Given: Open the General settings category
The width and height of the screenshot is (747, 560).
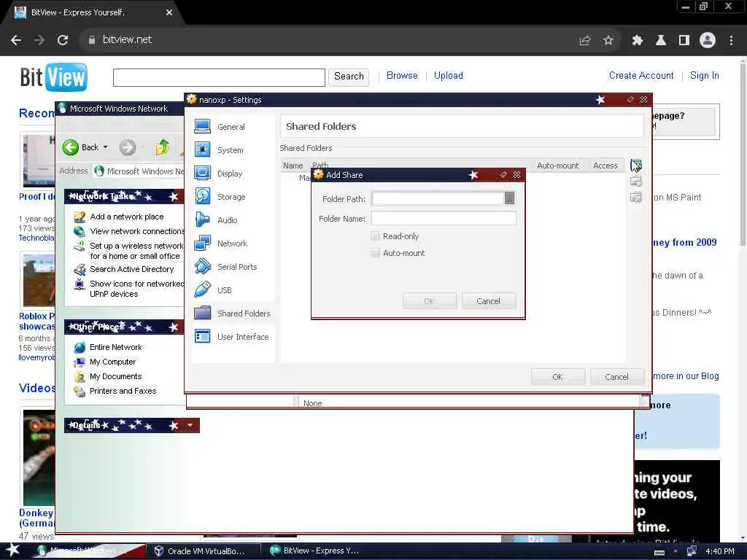Looking at the screenshot, I should coord(220,127).
